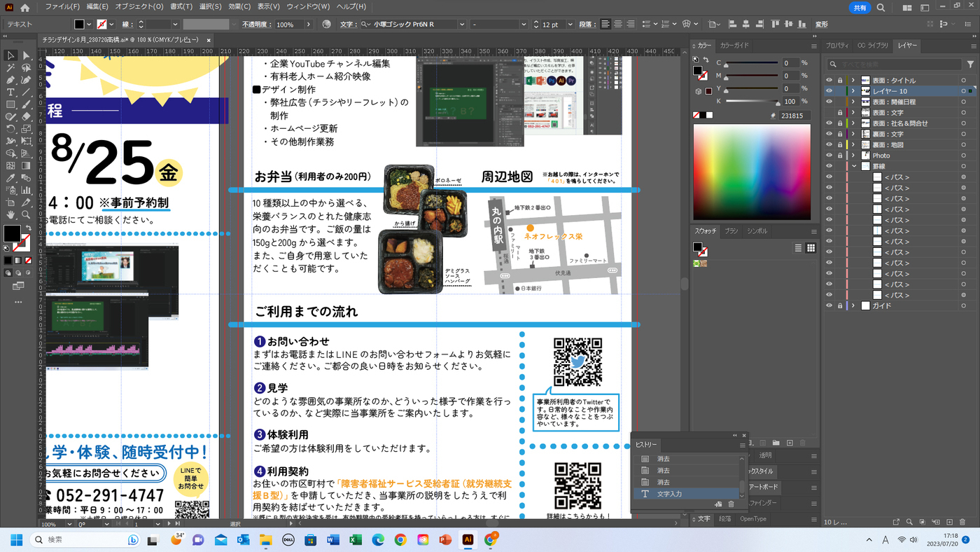This screenshot has height=552, width=980.
Task: Select the Pen tool
Action: (x=11, y=80)
